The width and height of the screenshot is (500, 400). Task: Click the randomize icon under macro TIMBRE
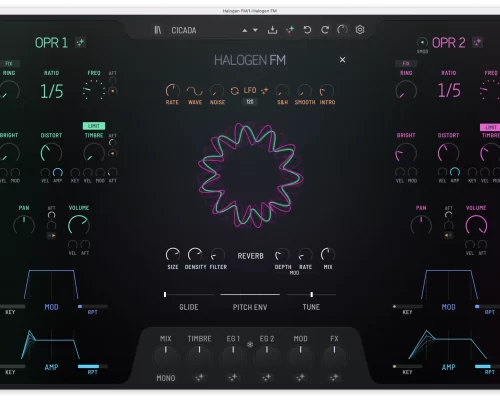(x=199, y=377)
